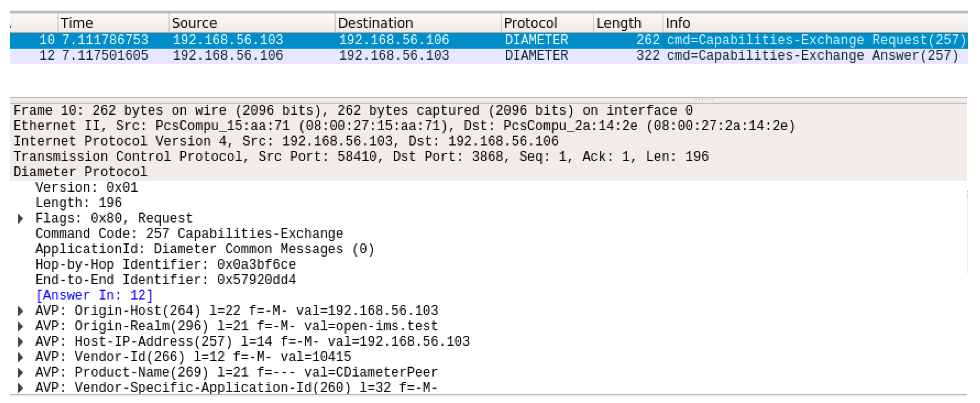
Task: Select the Ethernet II detail line
Action: tap(404, 126)
